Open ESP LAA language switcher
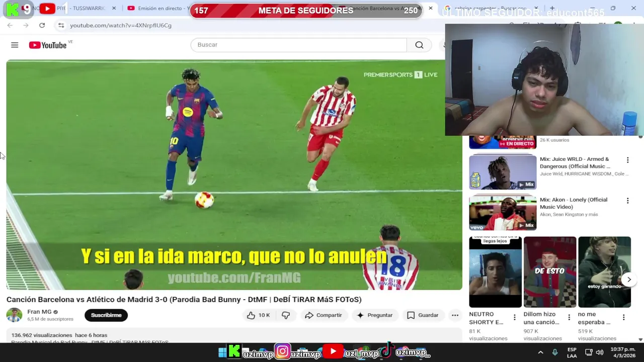This screenshot has width=644, height=362. pyautogui.click(x=572, y=352)
